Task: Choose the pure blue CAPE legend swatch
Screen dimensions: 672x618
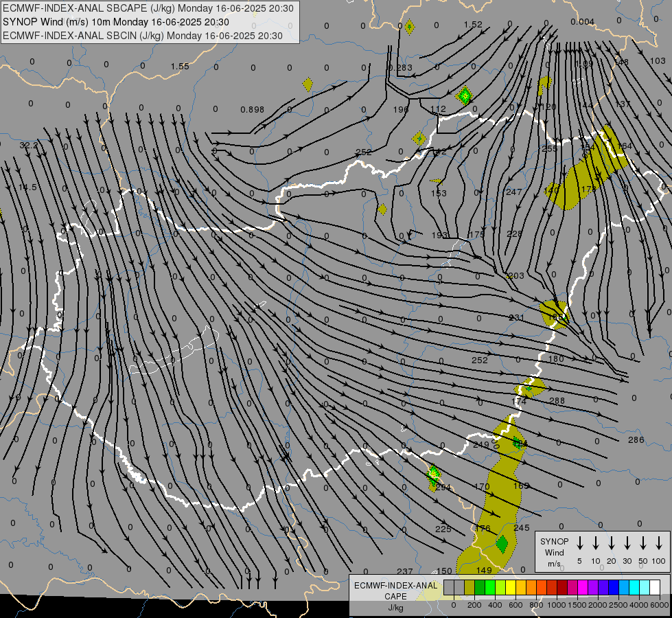Action: [613, 588]
